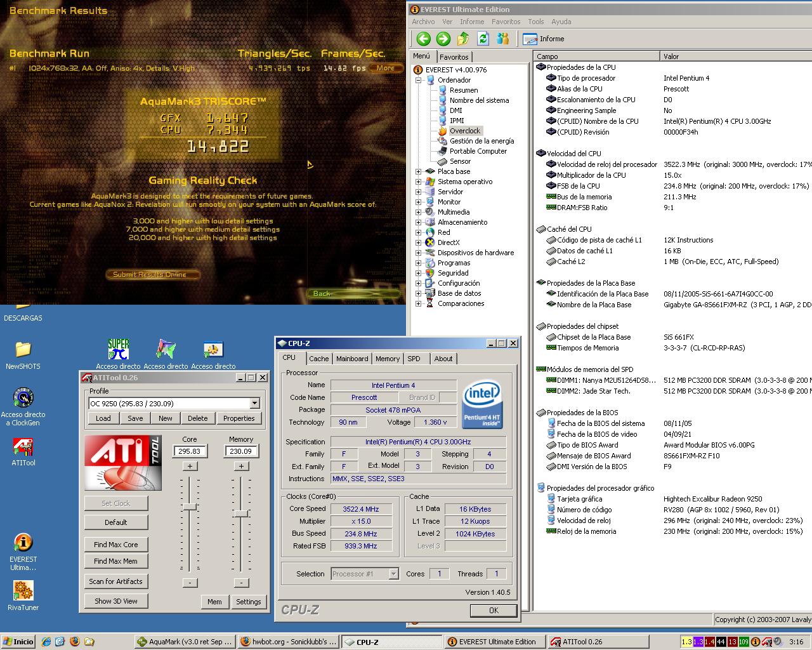Expand the Multimedia tree node
This screenshot has height=650, width=812.
coord(418,212)
